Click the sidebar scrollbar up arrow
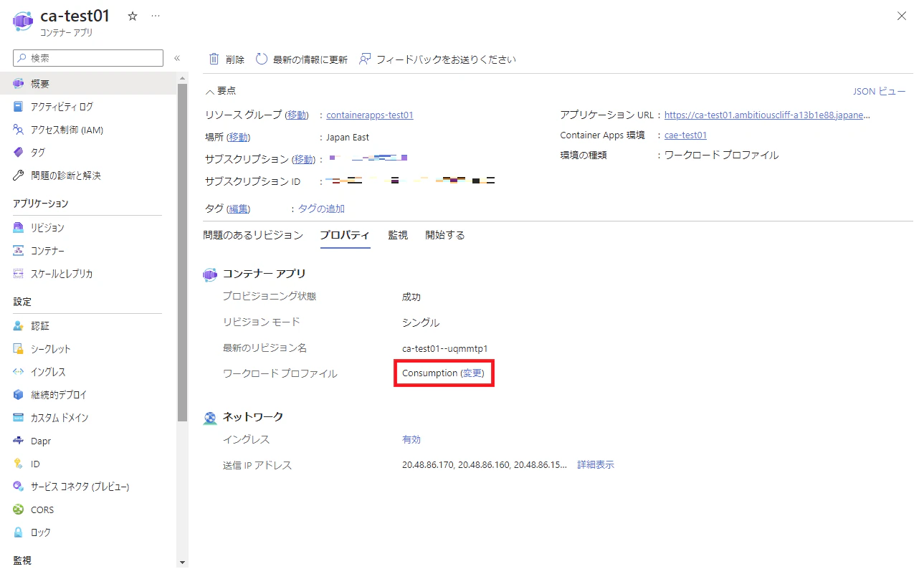The height and width of the screenshot is (569, 924). 182,77
